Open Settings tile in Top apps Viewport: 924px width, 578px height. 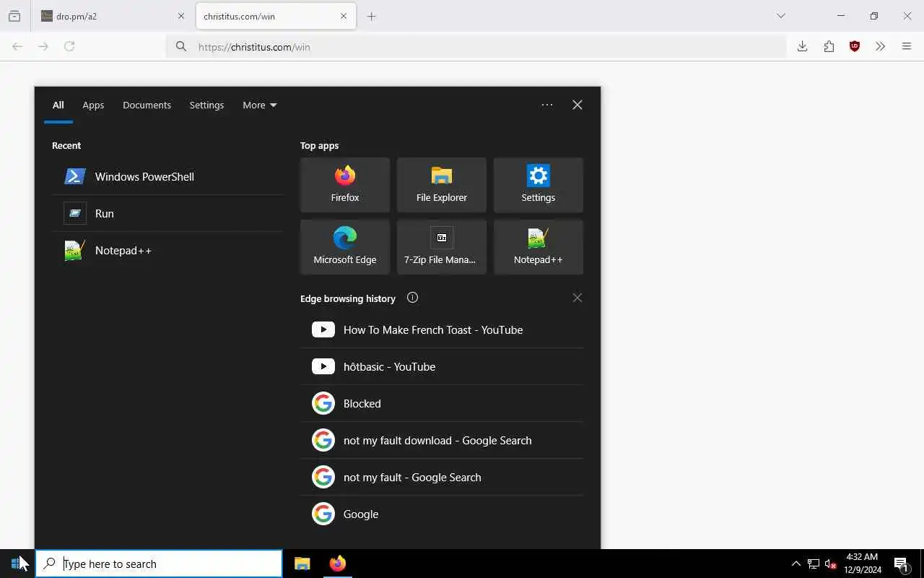[539, 185]
